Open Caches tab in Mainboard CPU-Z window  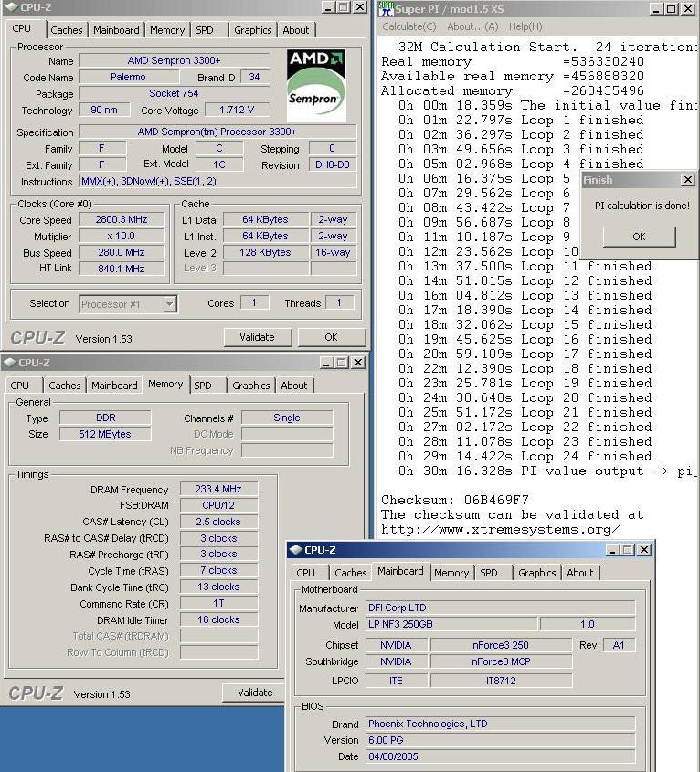(350, 573)
